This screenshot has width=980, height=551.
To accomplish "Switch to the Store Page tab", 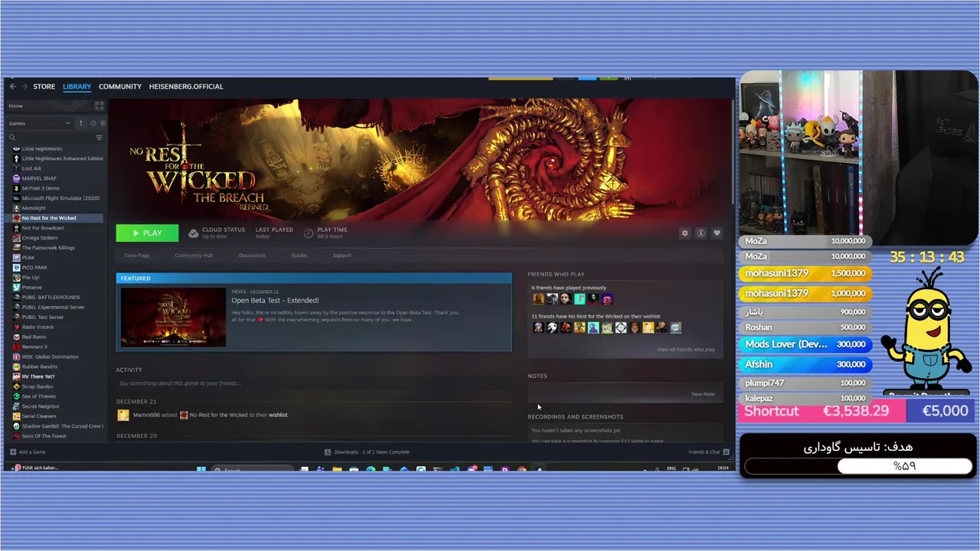I will (x=137, y=256).
